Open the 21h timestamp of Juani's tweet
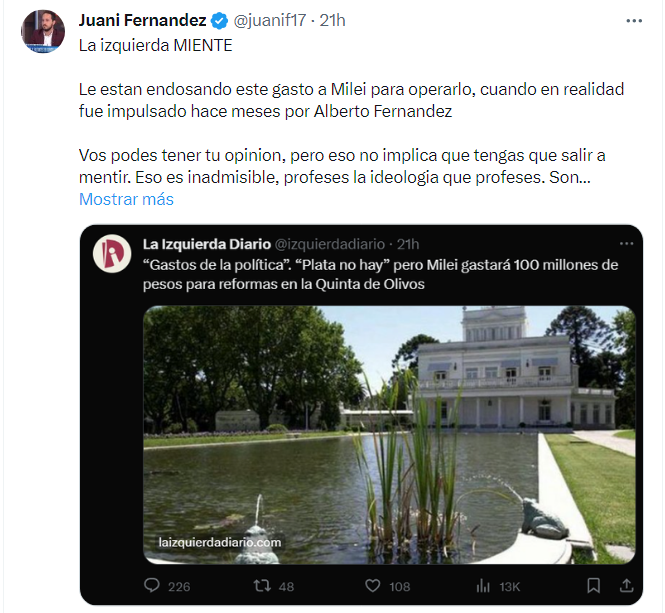Screen dimensions: 665x613 coord(332,21)
